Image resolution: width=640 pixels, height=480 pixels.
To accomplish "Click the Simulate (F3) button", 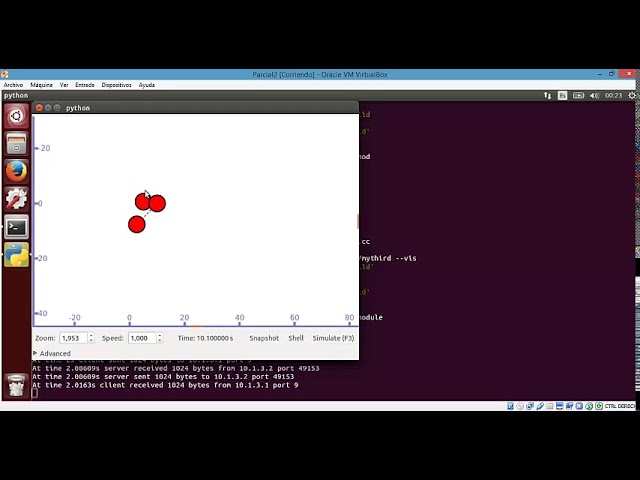I will (333, 338).
